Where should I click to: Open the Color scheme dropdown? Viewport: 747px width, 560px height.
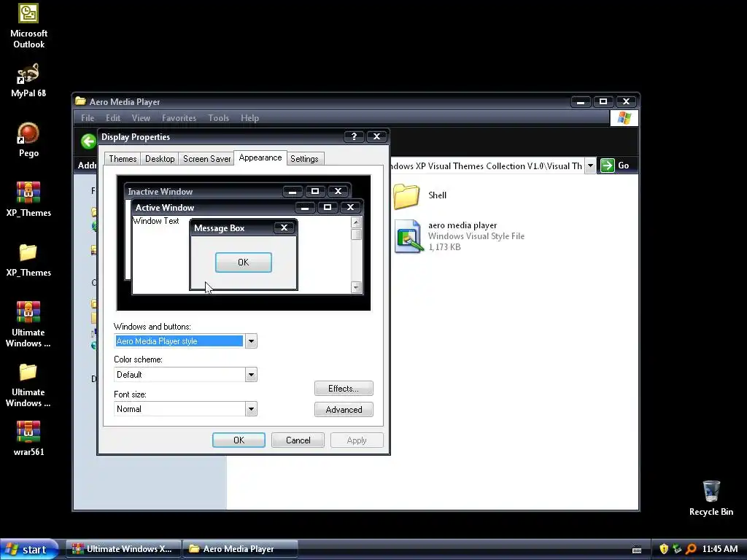coord(251,375)
